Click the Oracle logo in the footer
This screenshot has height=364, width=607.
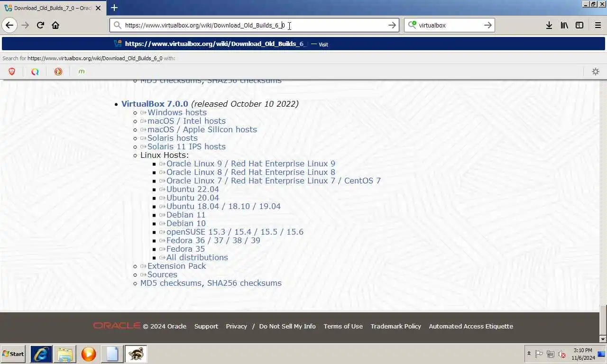click(117, 326)
